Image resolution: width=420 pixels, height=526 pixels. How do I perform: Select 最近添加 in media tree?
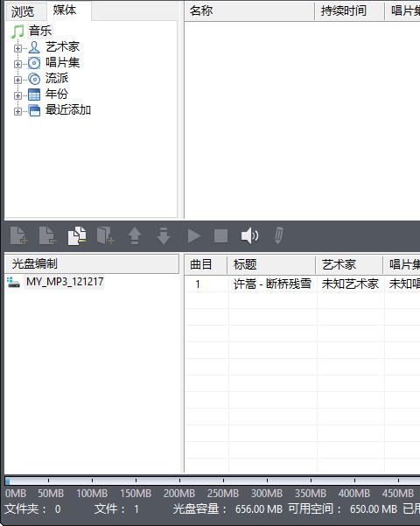pos(68,109)
